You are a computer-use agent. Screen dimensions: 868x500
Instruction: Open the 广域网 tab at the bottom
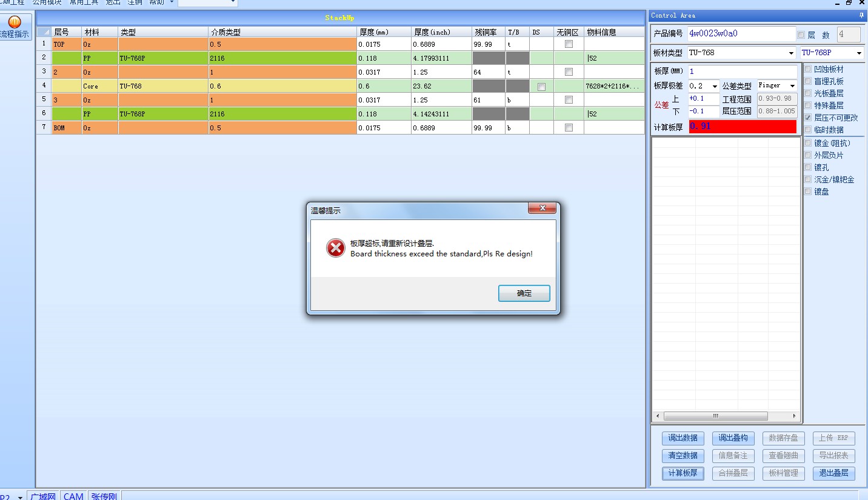pos(43,496)
